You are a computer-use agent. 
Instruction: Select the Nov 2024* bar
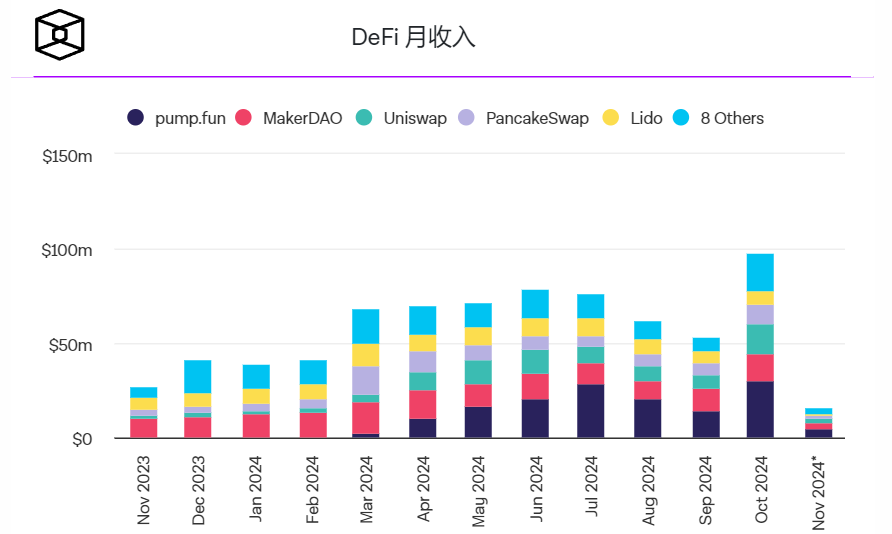point(819,423)
